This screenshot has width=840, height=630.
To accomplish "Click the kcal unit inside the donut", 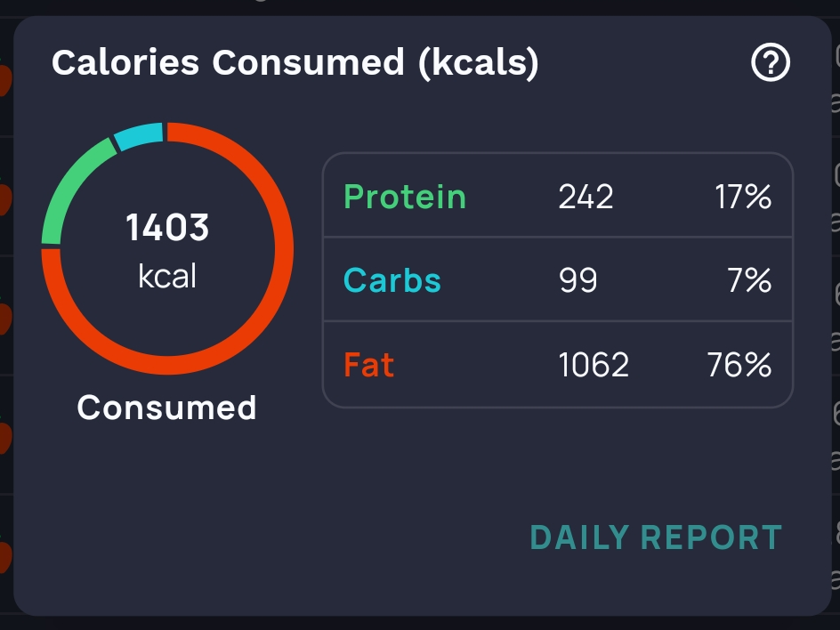I will (x=167, y=276).
